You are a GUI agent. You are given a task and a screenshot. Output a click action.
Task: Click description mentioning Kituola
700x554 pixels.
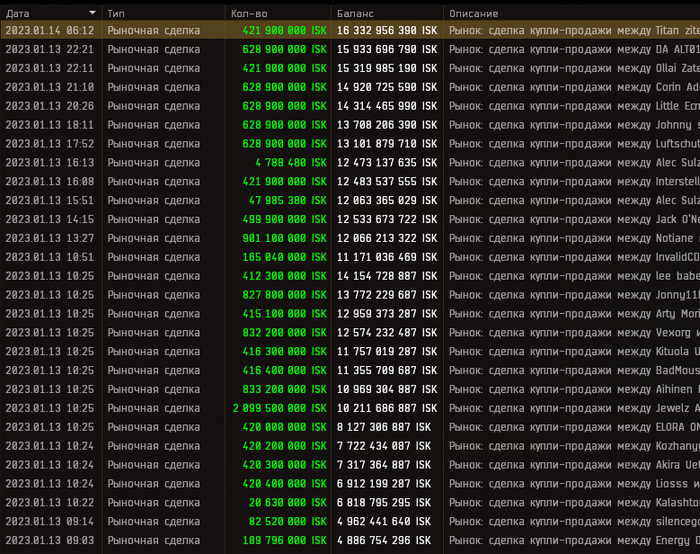pyautogui.click(x=574, y=352)
